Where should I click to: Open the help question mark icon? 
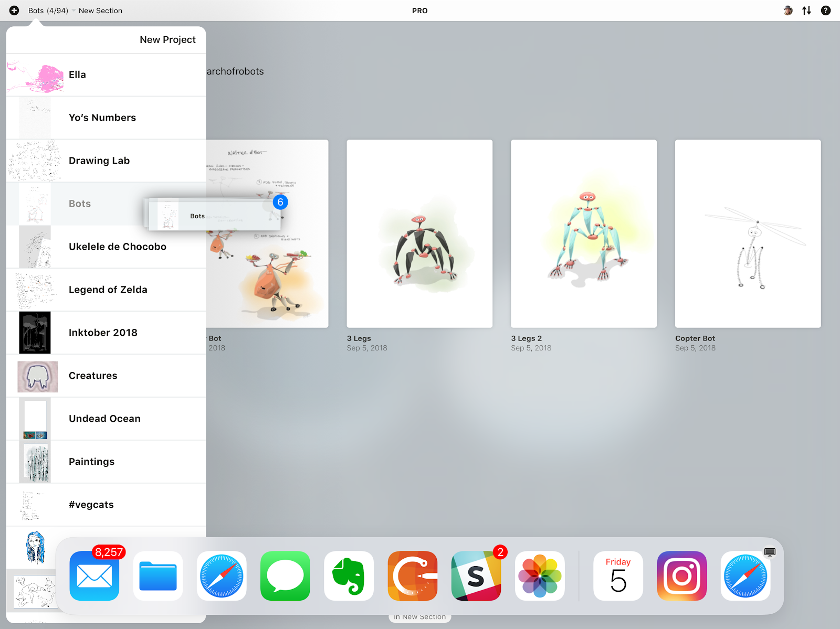pos(826,10)
